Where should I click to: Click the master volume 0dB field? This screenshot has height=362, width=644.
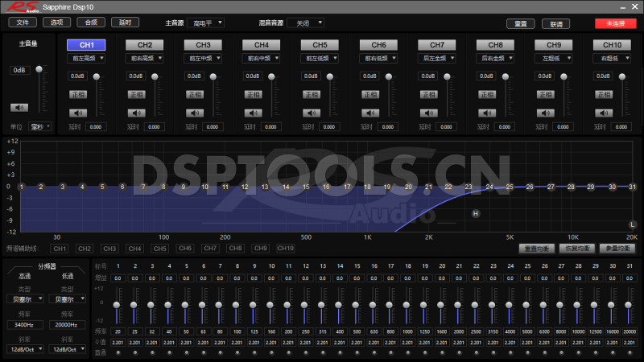click(19, 70)
